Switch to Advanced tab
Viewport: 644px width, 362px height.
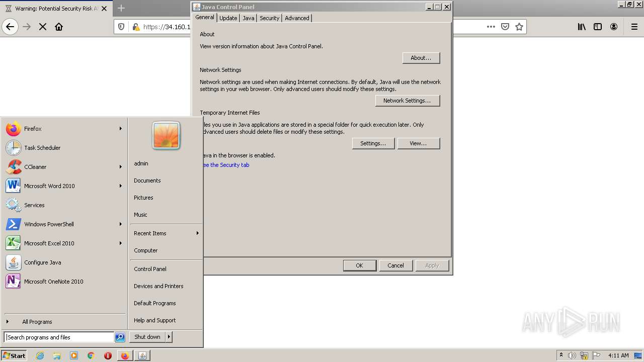point(297,18)
